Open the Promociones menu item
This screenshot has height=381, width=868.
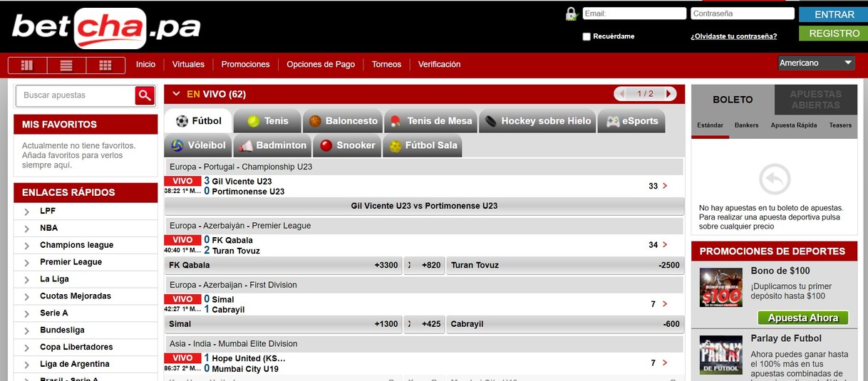tap(245, 64)
